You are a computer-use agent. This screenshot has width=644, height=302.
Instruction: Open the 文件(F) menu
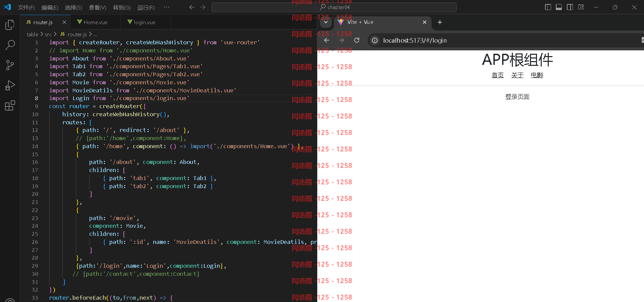[26, 7]
